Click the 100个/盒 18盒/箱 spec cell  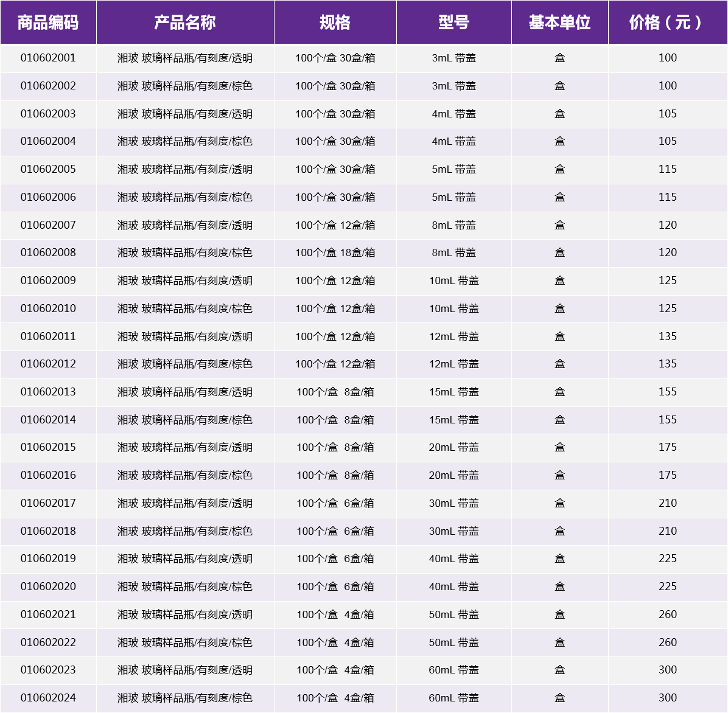point(335,252)
